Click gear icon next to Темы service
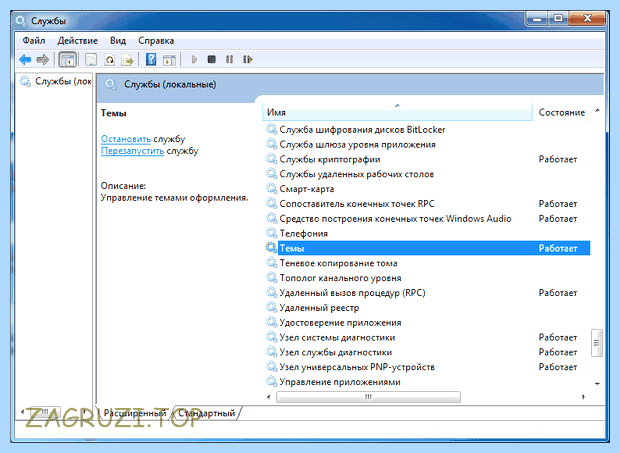Image resolution: width=620 pixels, height=453 pixels. point(271,248)
